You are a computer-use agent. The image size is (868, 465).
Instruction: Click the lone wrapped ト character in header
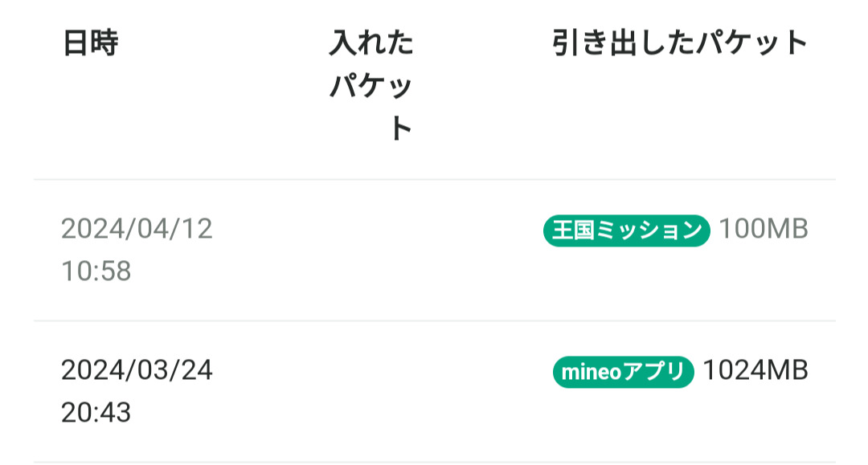coord(400,128)
